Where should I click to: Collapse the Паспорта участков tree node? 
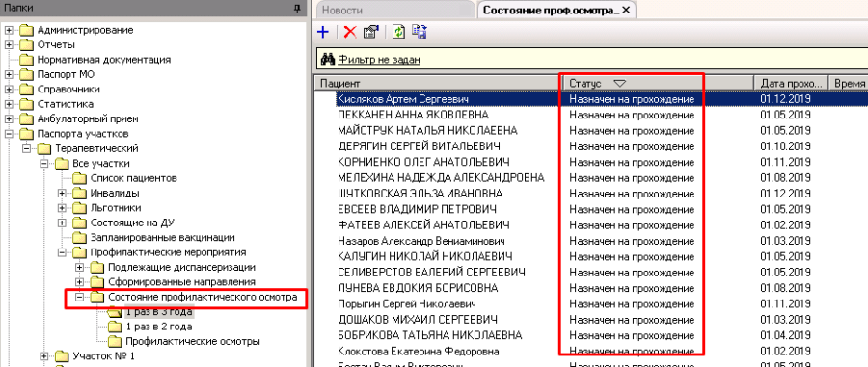pos(9,134)
